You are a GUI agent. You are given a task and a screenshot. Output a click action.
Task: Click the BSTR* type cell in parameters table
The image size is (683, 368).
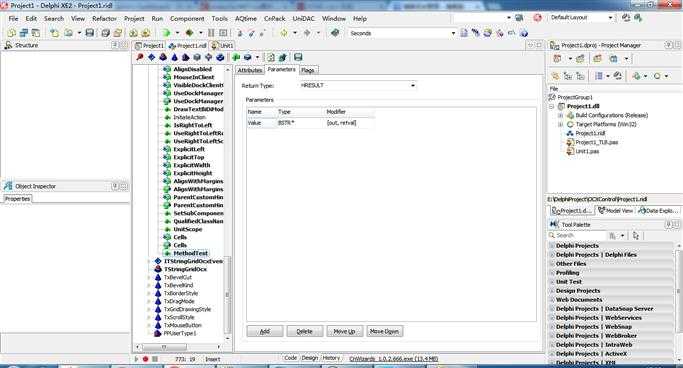[300, 123]
